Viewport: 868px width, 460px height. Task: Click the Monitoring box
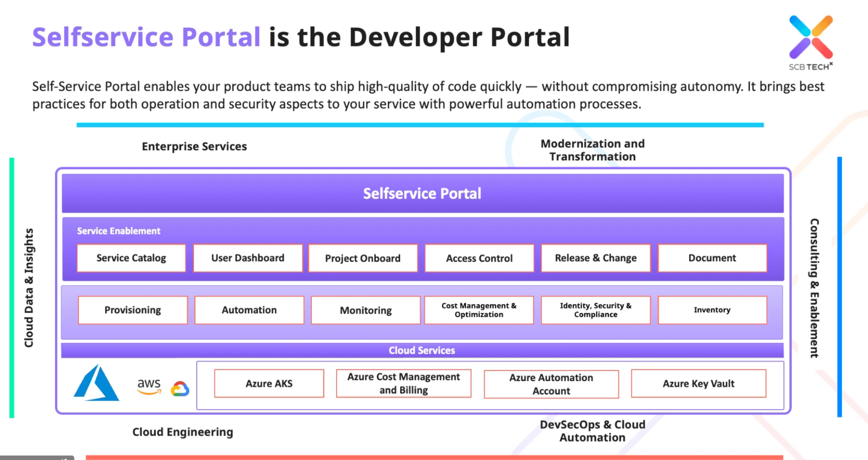click(366, 310)
